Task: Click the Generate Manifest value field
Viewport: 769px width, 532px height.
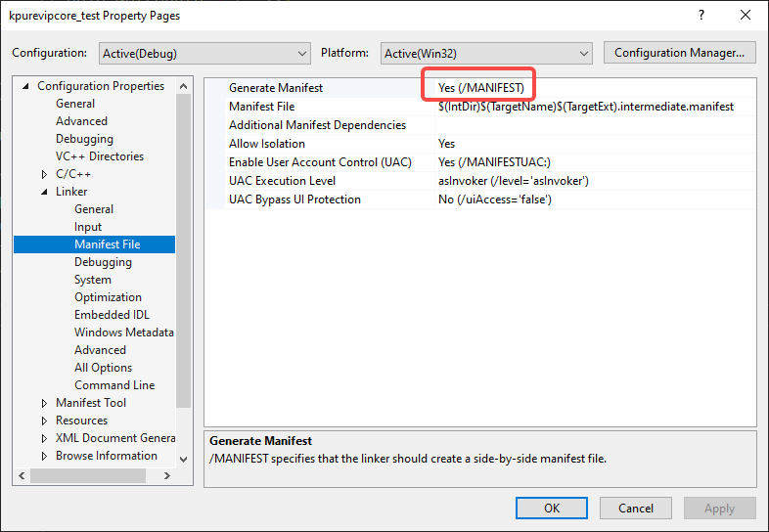Action: 587,88
